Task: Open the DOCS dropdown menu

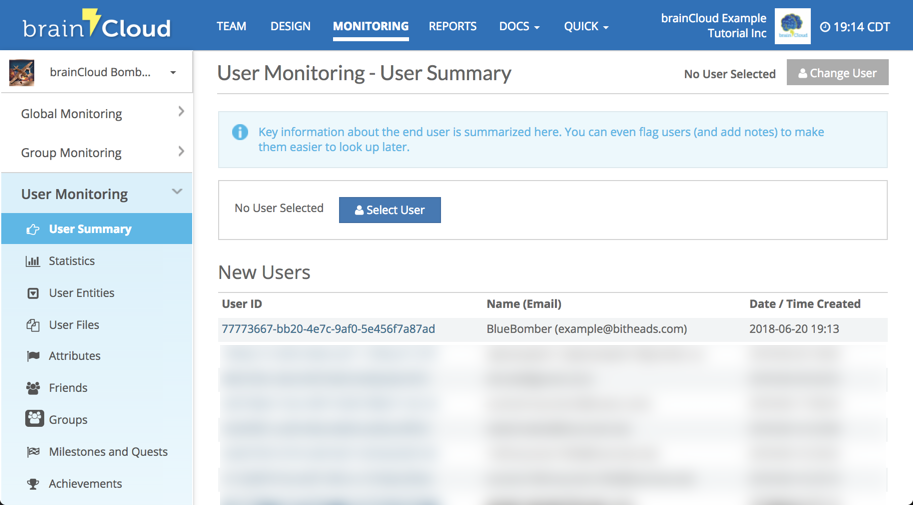Action: [519, 26]
